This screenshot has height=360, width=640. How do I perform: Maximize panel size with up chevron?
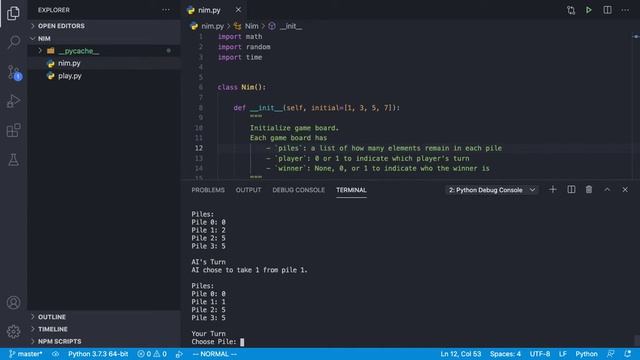pos(607,190)
